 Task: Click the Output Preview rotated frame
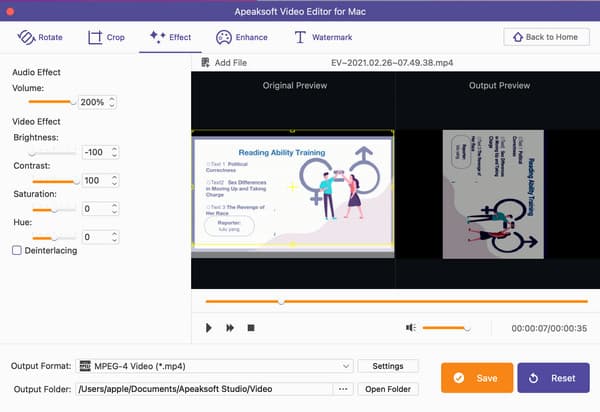[493, 194]
